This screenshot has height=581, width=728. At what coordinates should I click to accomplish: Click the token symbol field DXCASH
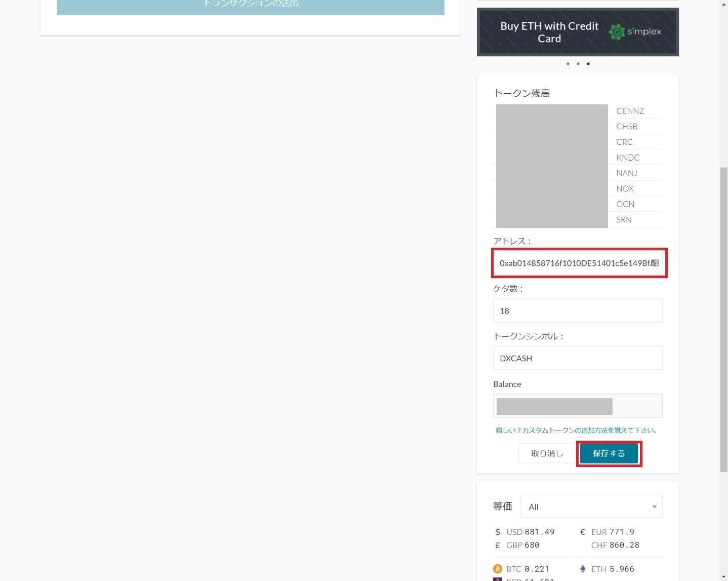[x=578, y=358]
